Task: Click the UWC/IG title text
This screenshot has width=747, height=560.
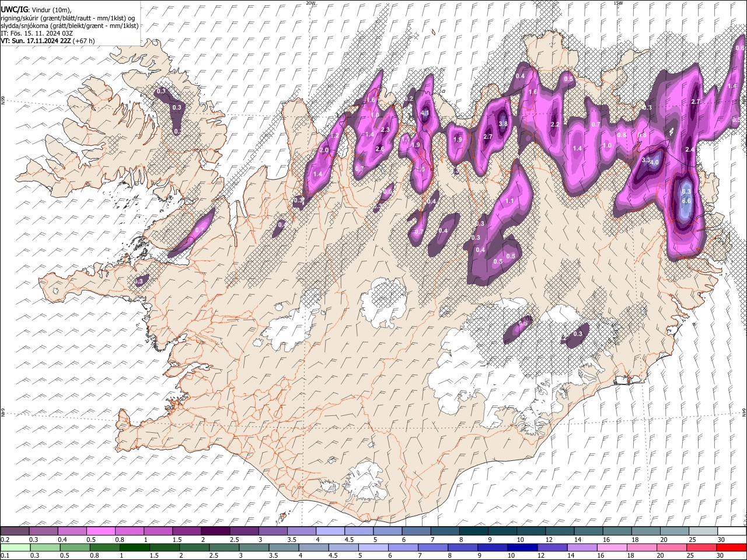Action: 13,10
